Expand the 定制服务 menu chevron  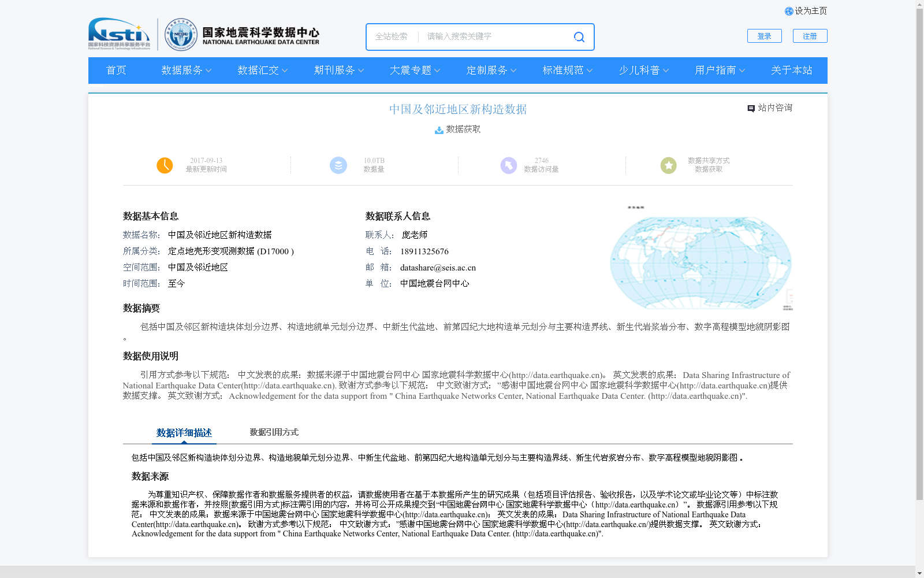click(x=513, y=71)
